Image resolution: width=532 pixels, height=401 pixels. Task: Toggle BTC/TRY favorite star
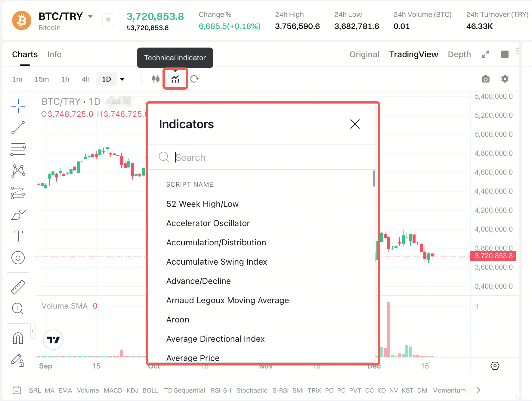click(108, 20)
